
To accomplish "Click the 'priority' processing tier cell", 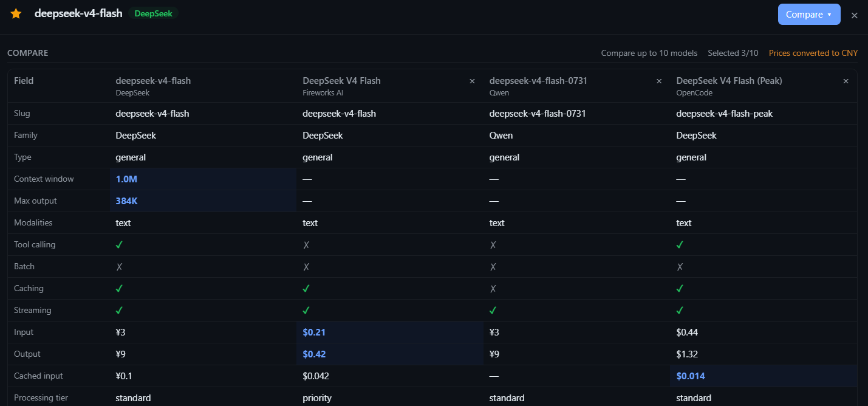I will point(317,398).
